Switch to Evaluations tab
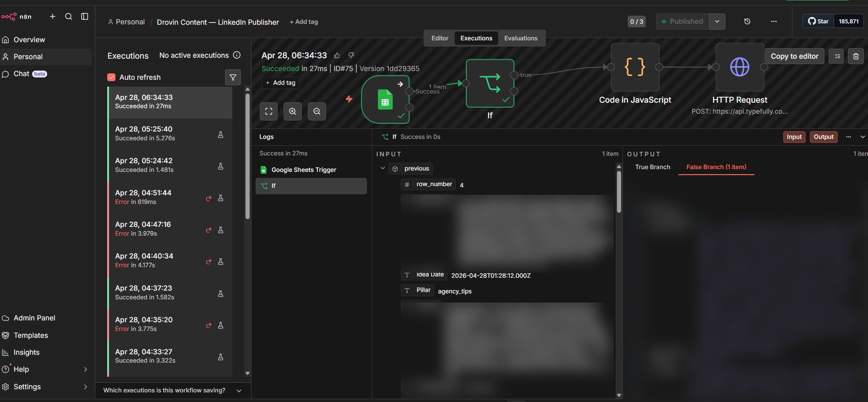The image size is (868, 402). (x=521, y=38)
